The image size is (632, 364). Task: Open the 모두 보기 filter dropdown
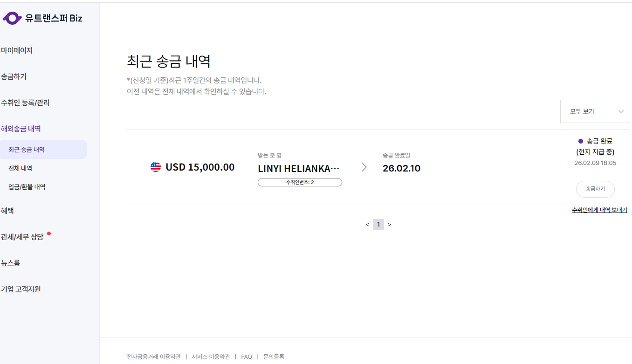pos(595,111)
